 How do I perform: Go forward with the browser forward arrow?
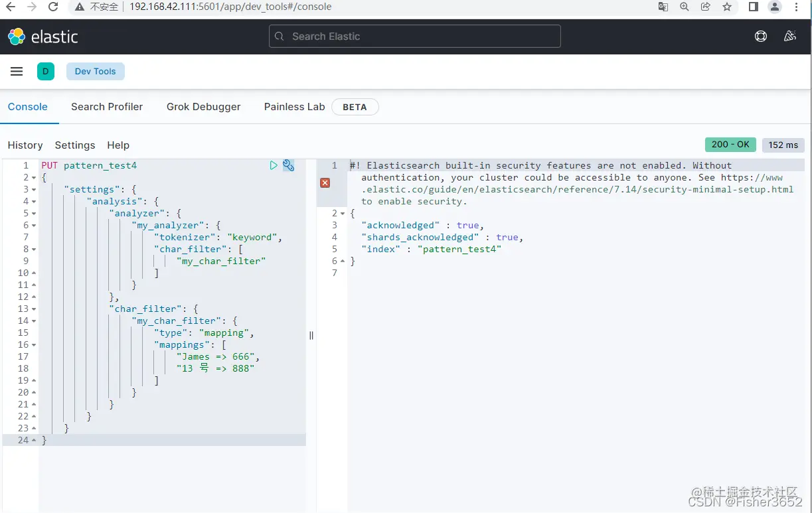click(x=32, y=7)
